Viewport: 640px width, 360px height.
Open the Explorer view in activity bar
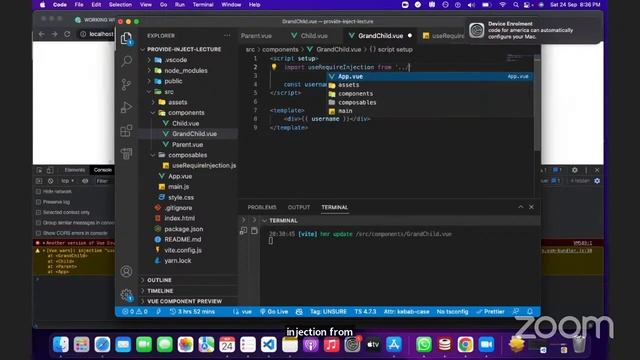click(127, 38)
